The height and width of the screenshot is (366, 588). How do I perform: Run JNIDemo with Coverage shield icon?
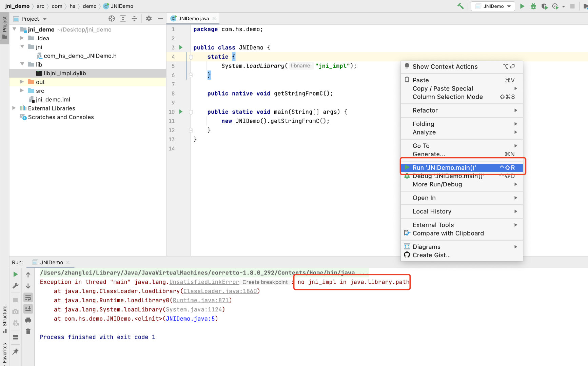coord(544,6)
